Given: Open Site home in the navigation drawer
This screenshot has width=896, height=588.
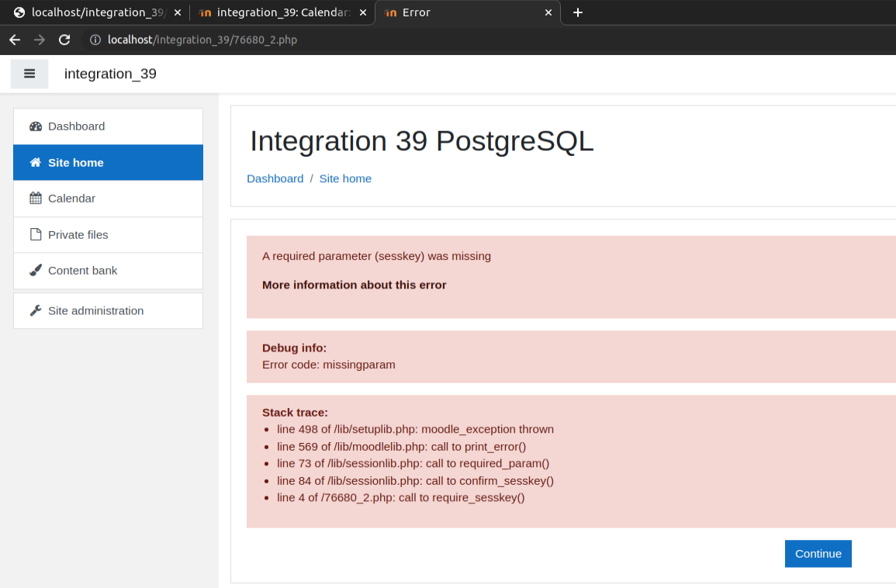Looking at the screenshot, I should [108, 162].
